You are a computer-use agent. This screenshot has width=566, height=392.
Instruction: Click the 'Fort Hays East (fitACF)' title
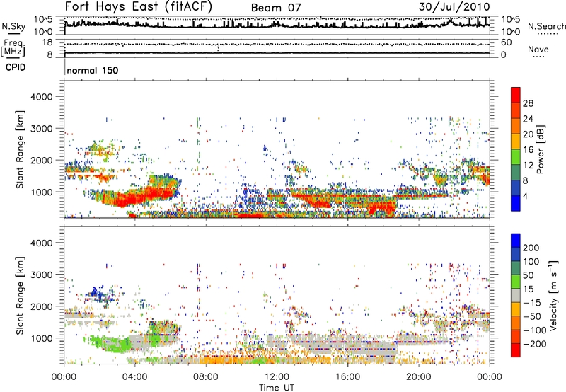click(139, 6)
